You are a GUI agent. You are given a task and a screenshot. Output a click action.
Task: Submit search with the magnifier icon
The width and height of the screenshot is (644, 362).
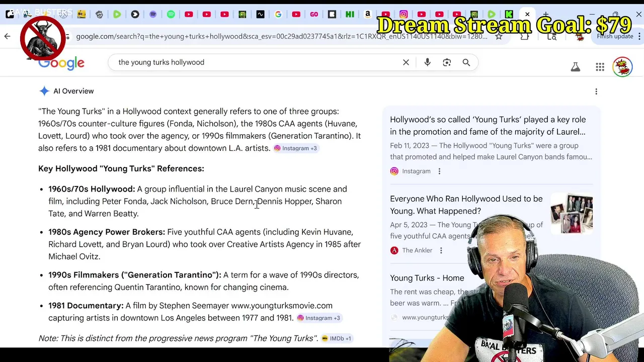click(x=466, y=62)
